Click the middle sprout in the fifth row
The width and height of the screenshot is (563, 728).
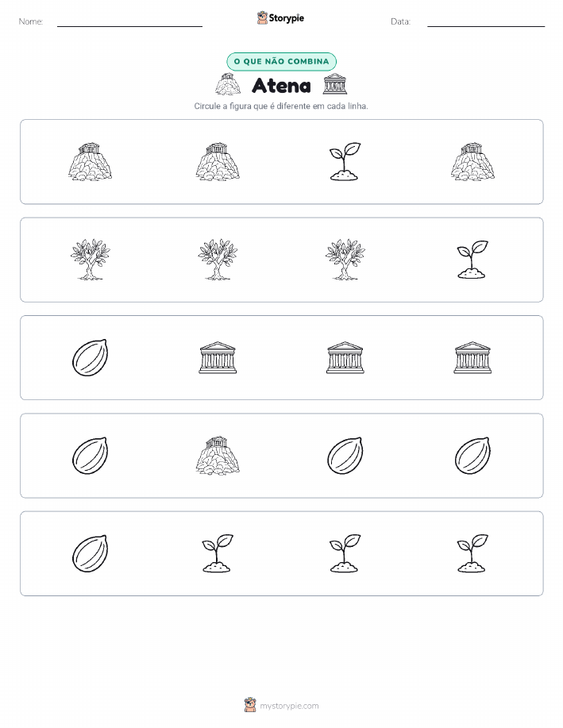[x=345, y=553]
